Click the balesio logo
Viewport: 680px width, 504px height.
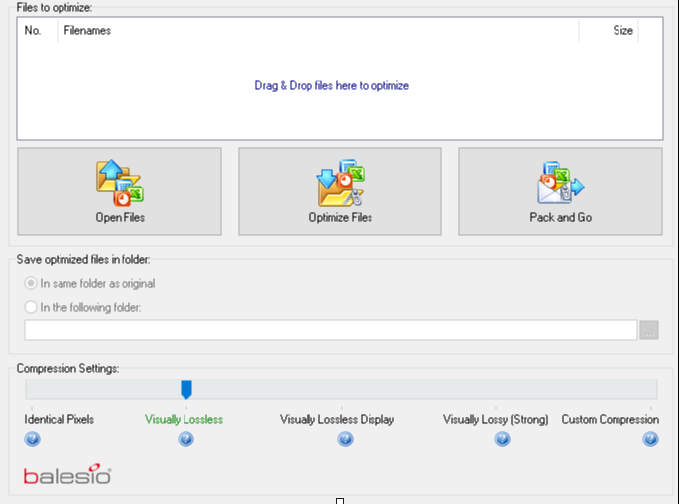(68, 474)
